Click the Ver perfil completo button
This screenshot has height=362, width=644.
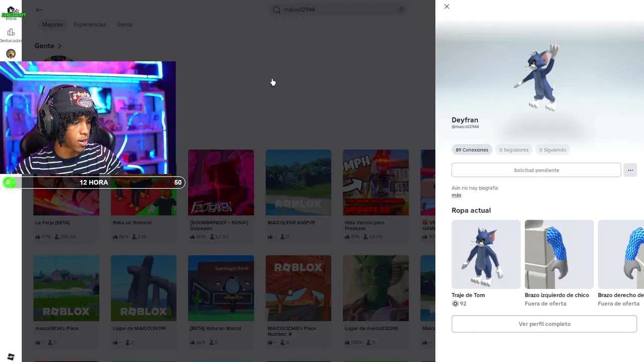[544, 324]
